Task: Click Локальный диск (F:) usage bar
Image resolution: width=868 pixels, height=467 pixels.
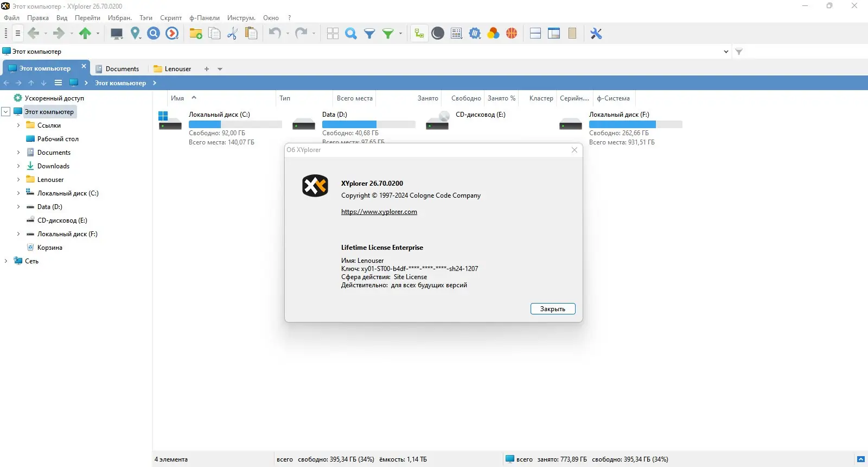Action: pos(636,124)
